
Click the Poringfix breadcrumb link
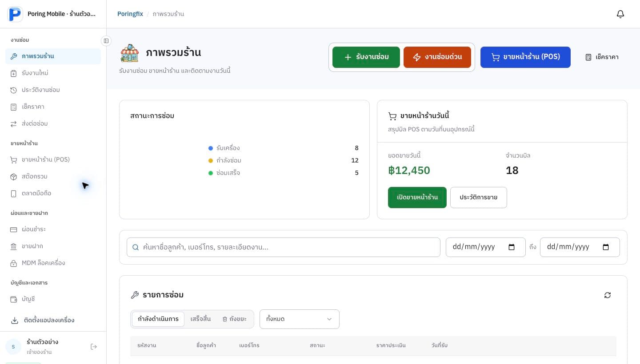tap(130, 14)
